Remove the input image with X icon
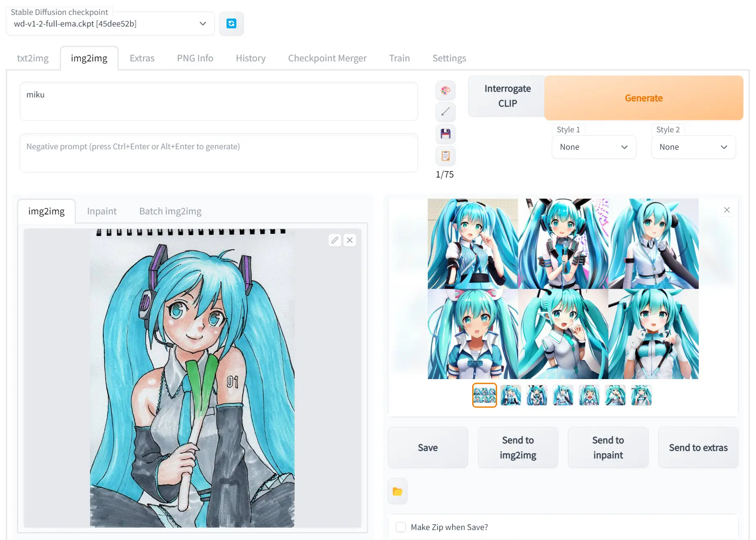Screen dimensions: 756x540 350,240
